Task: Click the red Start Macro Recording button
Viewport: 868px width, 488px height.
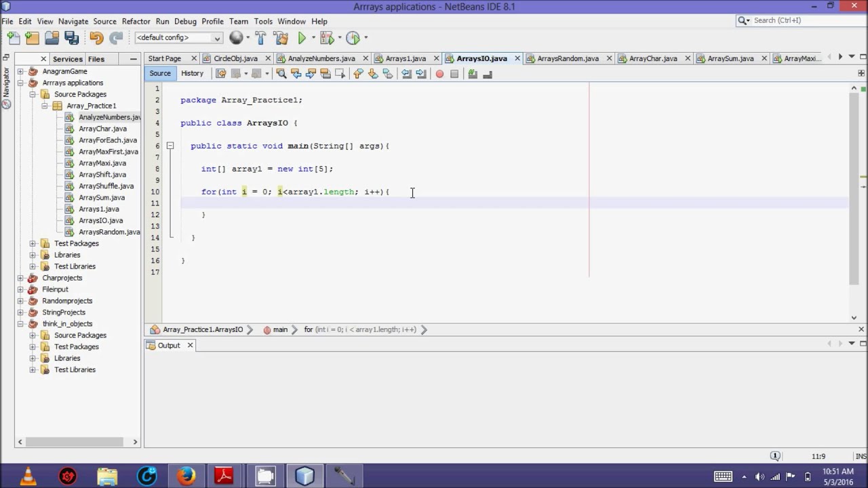Action: (x=439, y=73)
